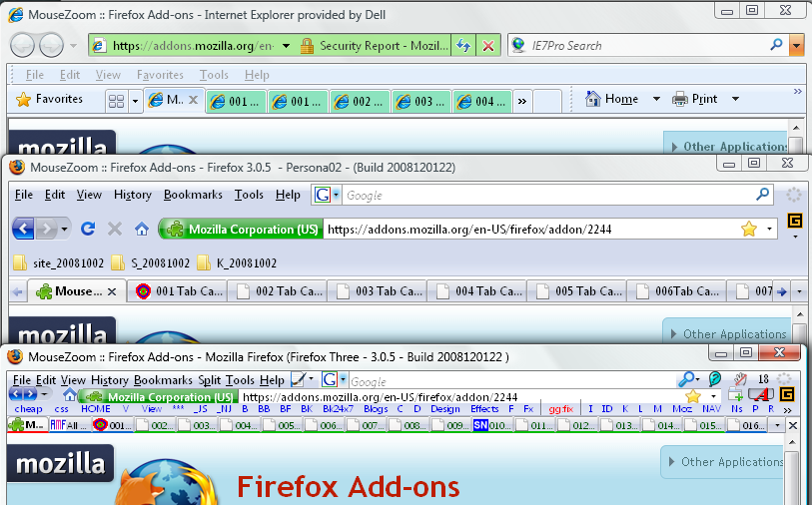
Task: Click the gg.fix bookmark in Firefox Three bookmarks bar
Action: tap(561, 409)
